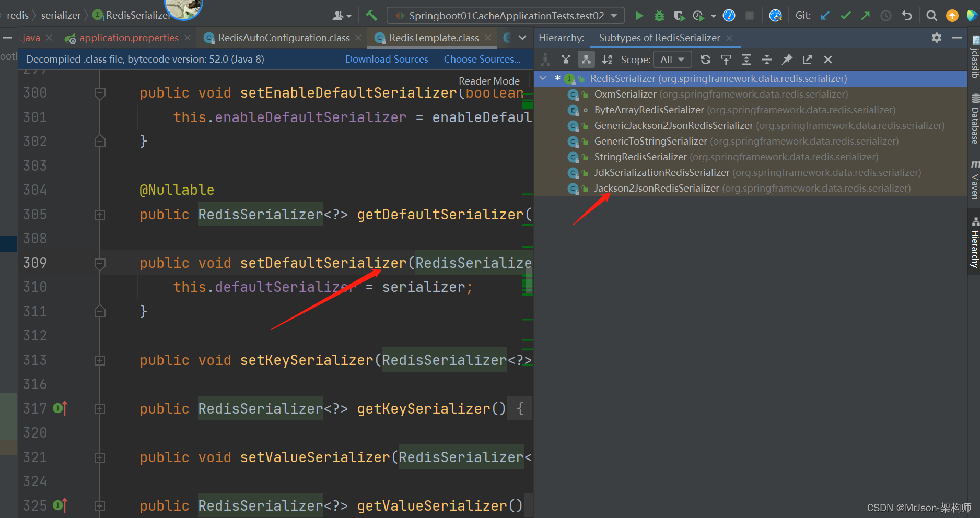
Task: Show class hierarchy view (greyed icon)
Action: click(545, 60)
